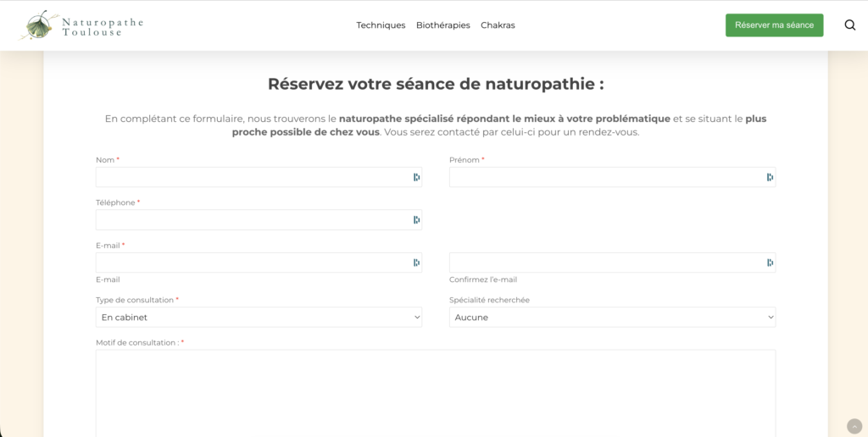Expand Type de consultation dropdown
This screenshot has width=868, height=437.
click(x=259, y=317)
